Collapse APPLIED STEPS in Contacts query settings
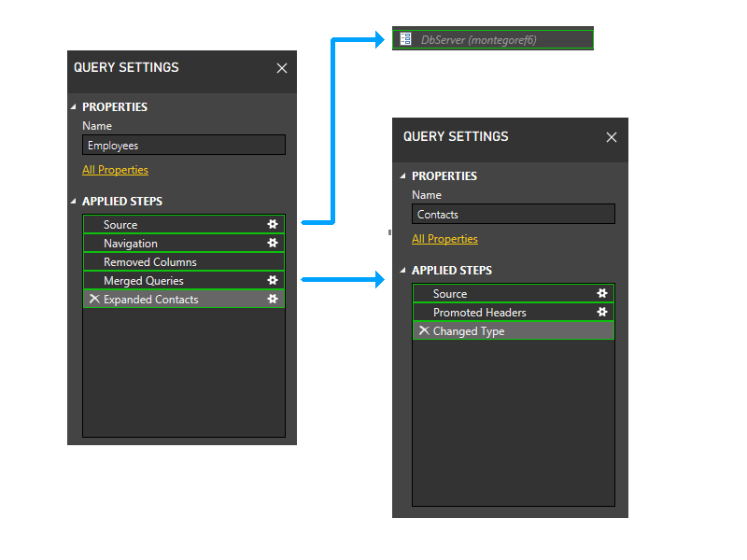This screenshot has width=747, height=560. point(403,270)
